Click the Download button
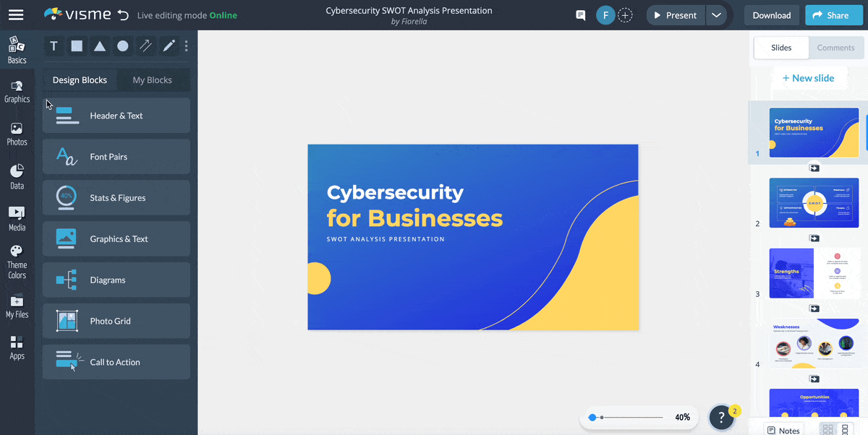This screenshot has height=435, width=868. point(771,14)
